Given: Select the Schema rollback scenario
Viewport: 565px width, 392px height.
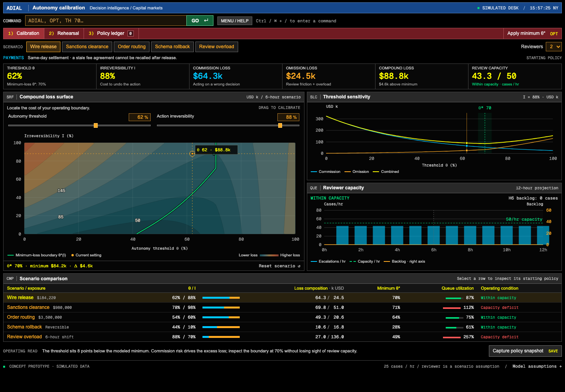Looking at the screenshot, I should [172, 47].
